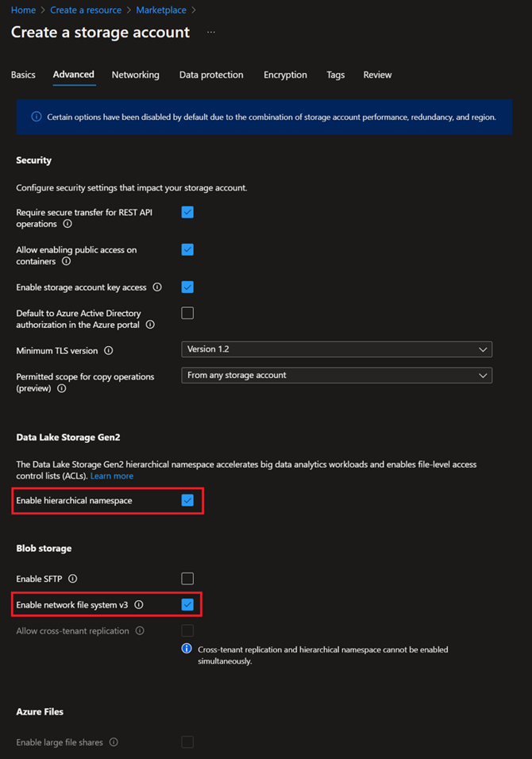Go to the Encryption tab
This screenshot has width=532, height=759.
click(285, 75)
